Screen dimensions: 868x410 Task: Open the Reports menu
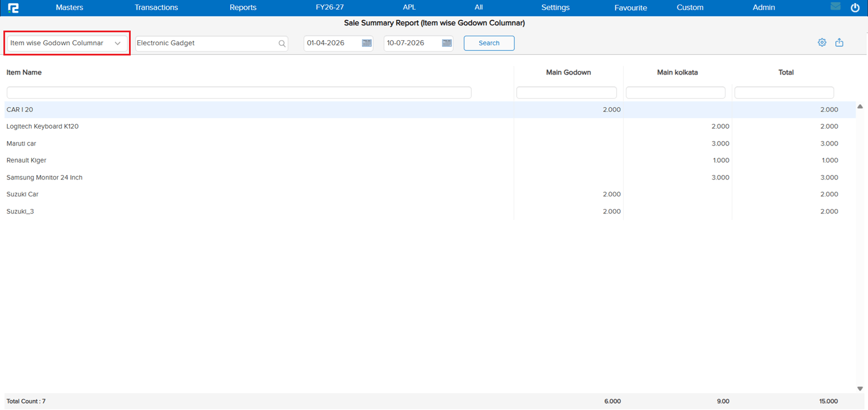tap(243, 8)
